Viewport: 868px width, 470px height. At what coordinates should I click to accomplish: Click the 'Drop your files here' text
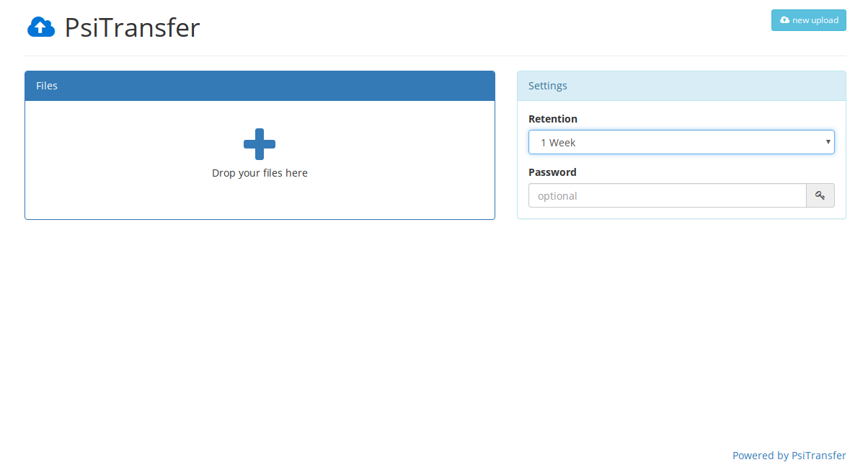[x=260, y=173]
